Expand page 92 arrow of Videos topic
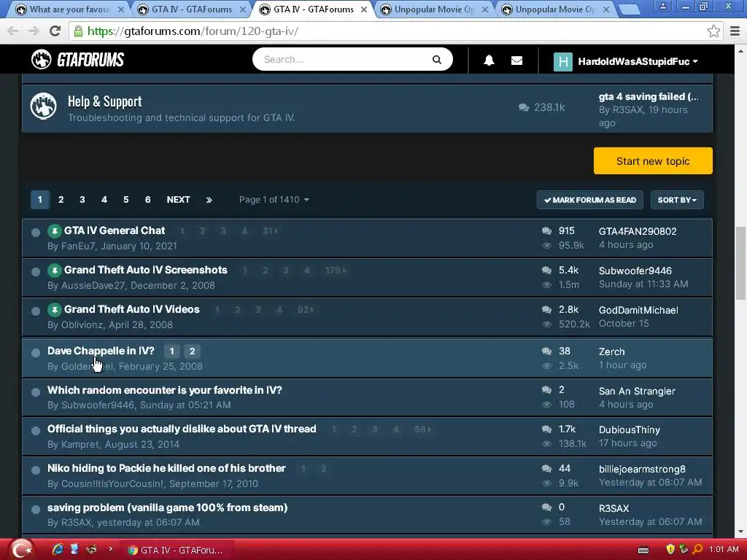This screenshot has height=560, width=747. (x=306, y=310)
